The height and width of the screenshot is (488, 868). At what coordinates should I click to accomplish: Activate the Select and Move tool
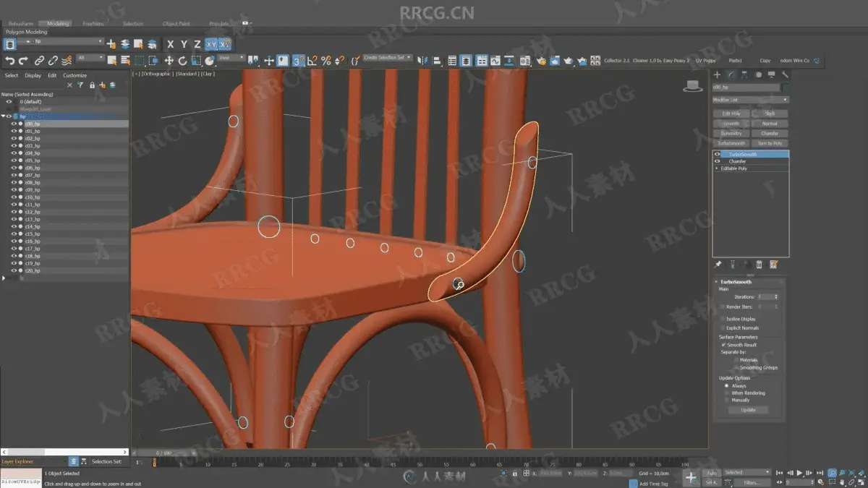coord(169,61)
